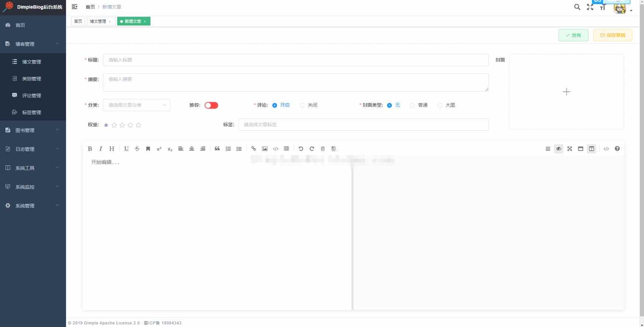Align text left in editor
The image size is (644, 327).
(181, 149)
